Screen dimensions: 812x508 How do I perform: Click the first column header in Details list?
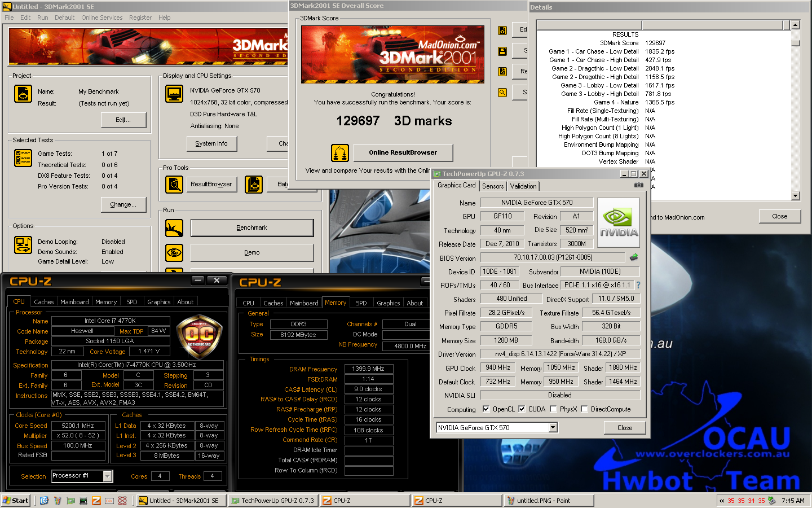[x=589, y=25]
